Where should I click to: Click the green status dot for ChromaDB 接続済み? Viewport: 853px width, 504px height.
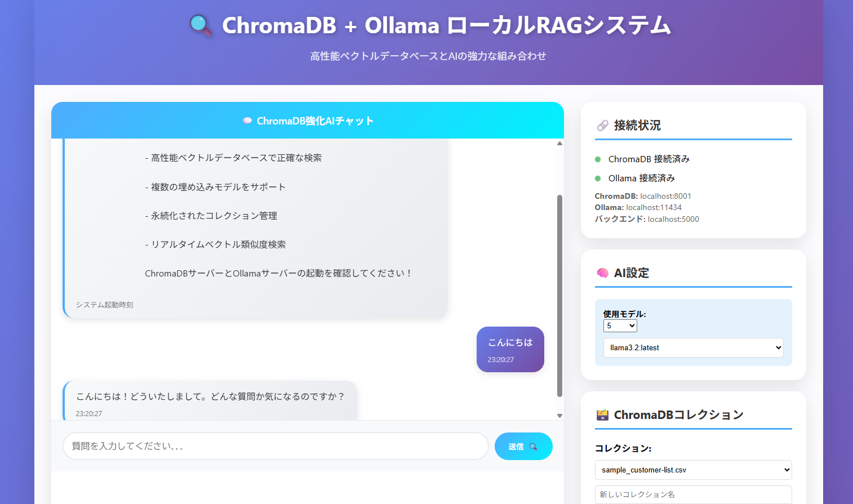(598, 159)
